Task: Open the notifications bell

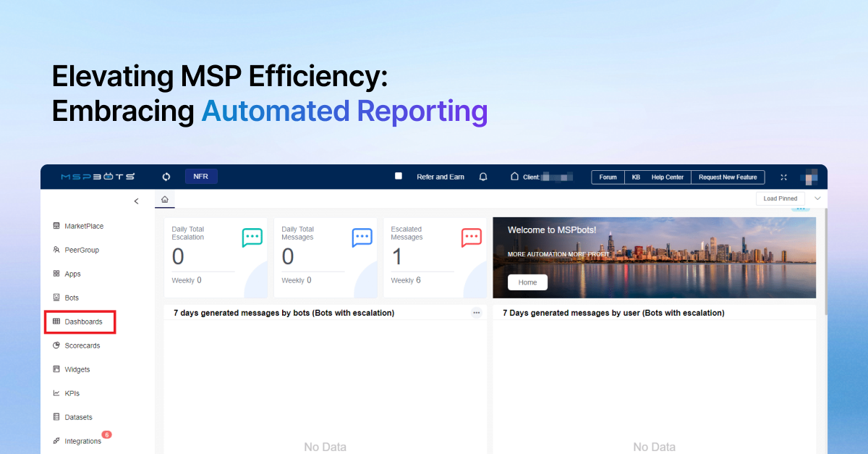Action: 483,177
